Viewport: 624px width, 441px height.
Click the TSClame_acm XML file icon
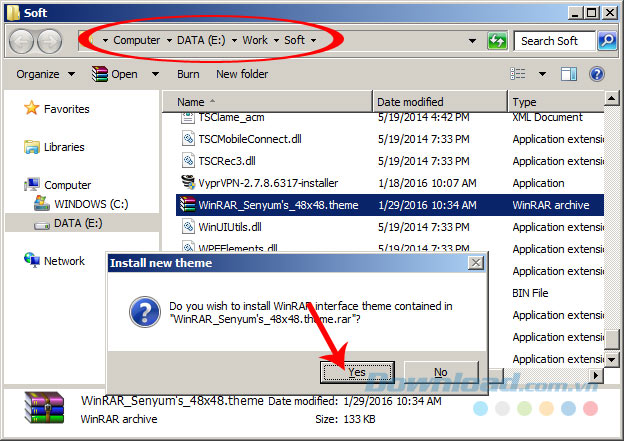pyautogui.click(x=188, y=118)
